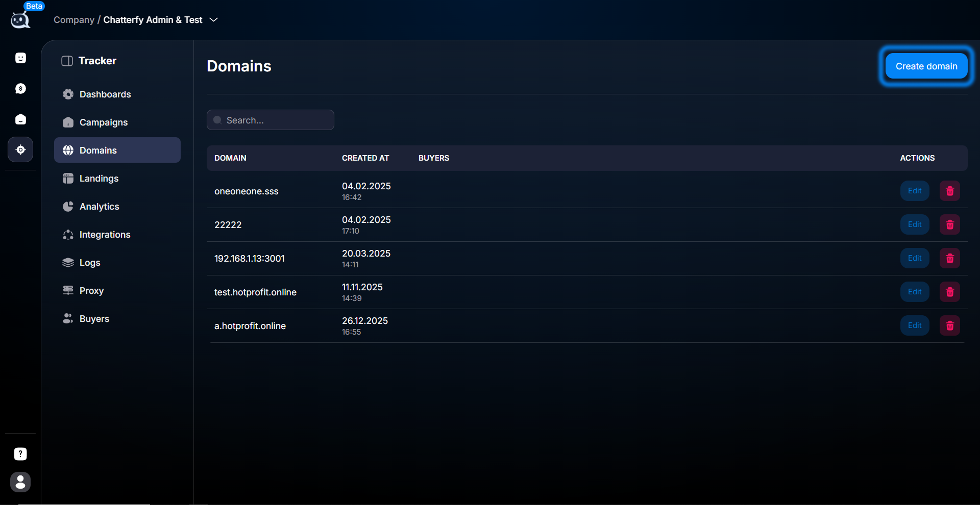980x505 pixels.
Task: Edit the test.hotprofit.online domain
Action: tap(915, 292)
